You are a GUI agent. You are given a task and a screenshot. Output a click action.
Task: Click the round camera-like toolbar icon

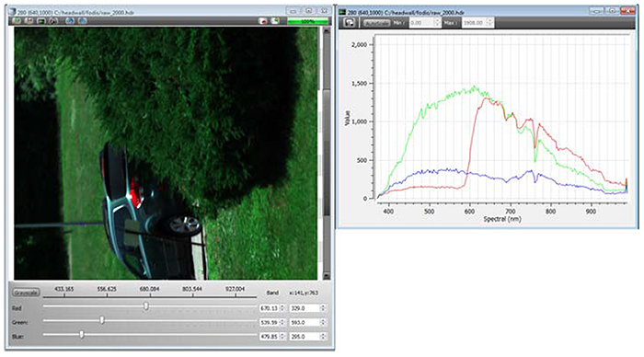[53, 21]
